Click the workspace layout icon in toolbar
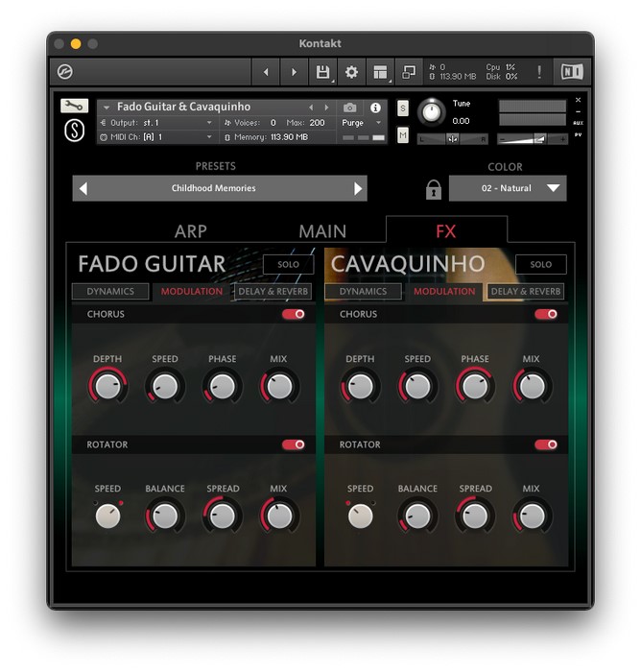 click(380, 72)
